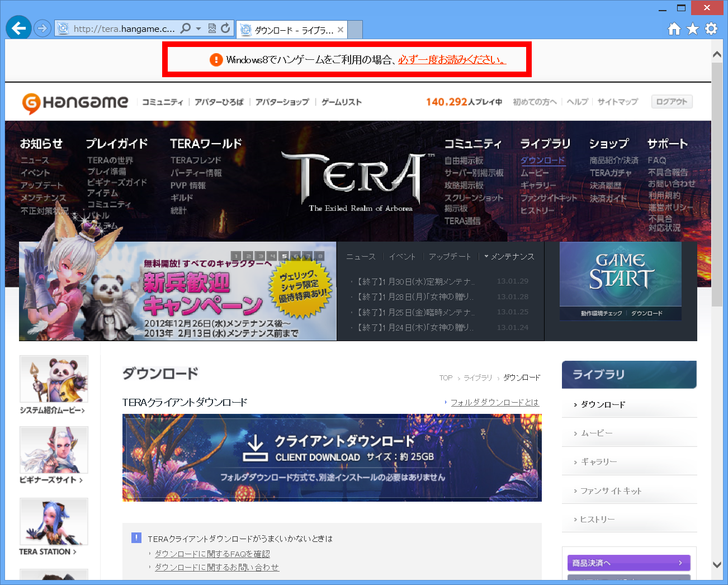Open TERAの世界 under プレイガイド
This screenshot has height=585, width=728.
[110, 161]
